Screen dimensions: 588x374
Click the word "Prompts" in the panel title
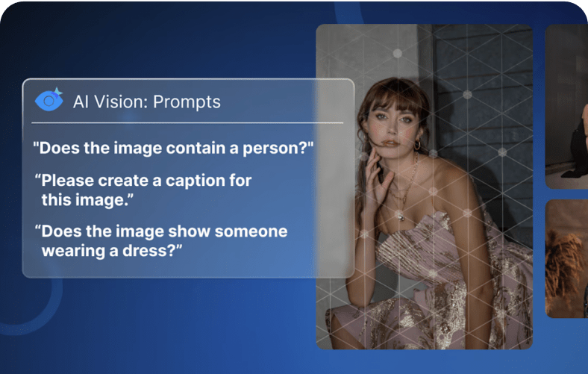click(x=187, y=102)
